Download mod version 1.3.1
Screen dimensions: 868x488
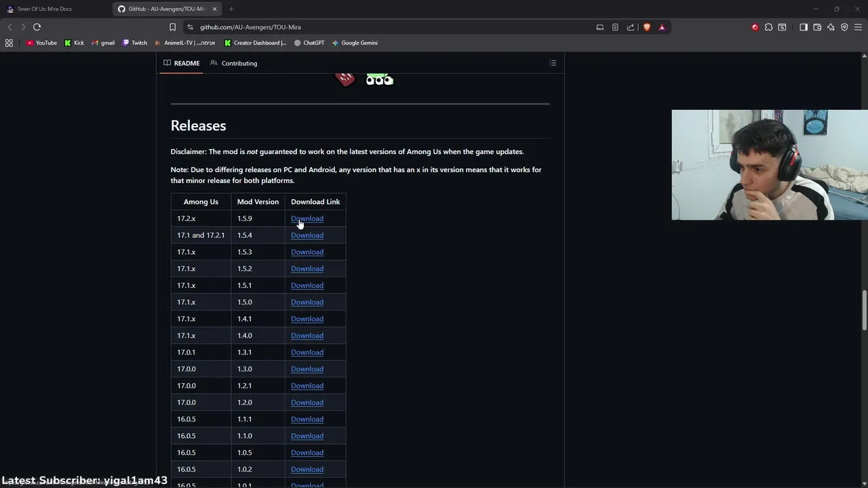tap(307, 352)
